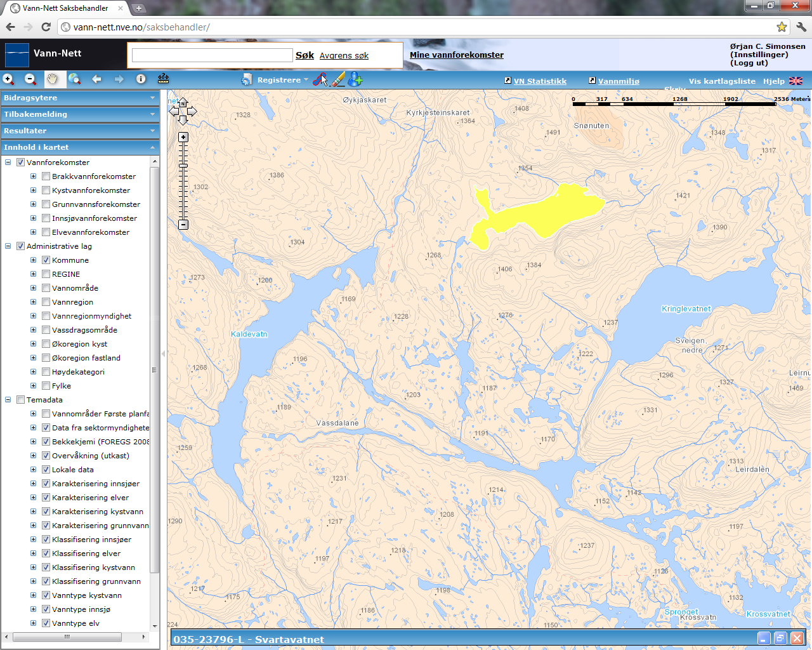Select the measure distance ruler tool
The width and height of the screenshot is (812, 650).
[x=163, y=79]
